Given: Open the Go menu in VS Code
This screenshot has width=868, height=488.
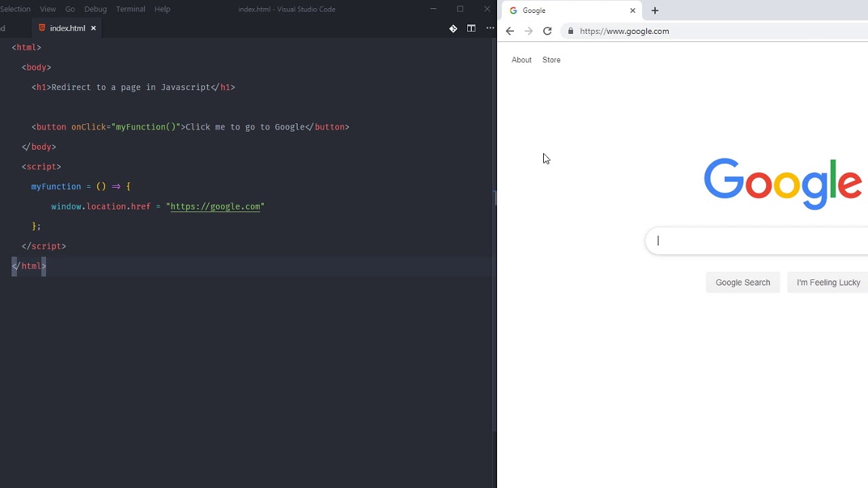Looking at the screenshot, I should coord(70,9).
